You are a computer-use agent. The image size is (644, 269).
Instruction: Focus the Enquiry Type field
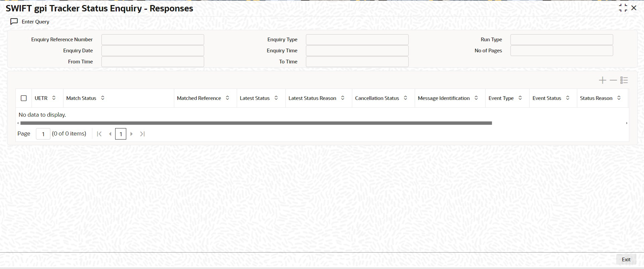click(x=357, y=40)
